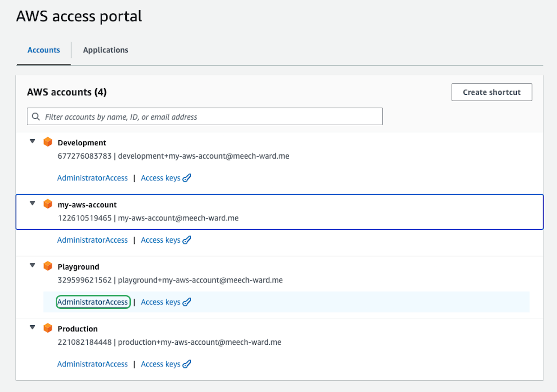The image size is (557, 392).
Task: Click the my-aws-account name
Action: (87, 205)
